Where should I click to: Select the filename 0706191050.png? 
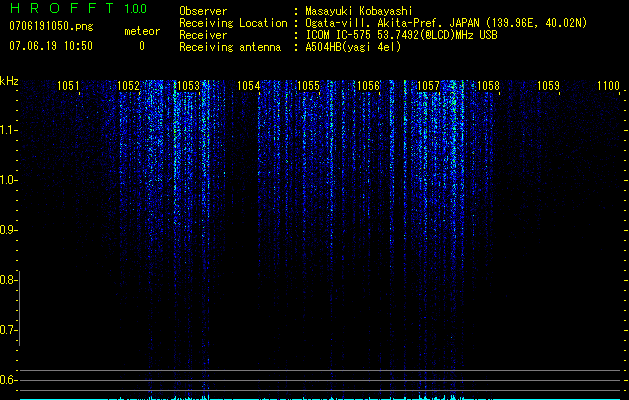click(51, 26)
